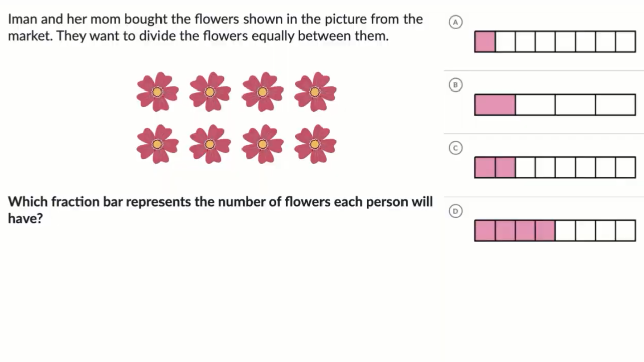Click the fraction bar with two eighths shaded
This screenshot has width=644, height=362.
click(x=555, y=167)
